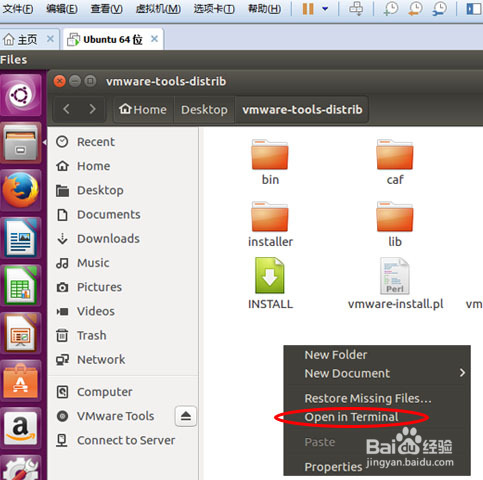Viewport: 483px width, 480px height.
Task: Go back with the left arrow button
Action: [x=66, y=109]
